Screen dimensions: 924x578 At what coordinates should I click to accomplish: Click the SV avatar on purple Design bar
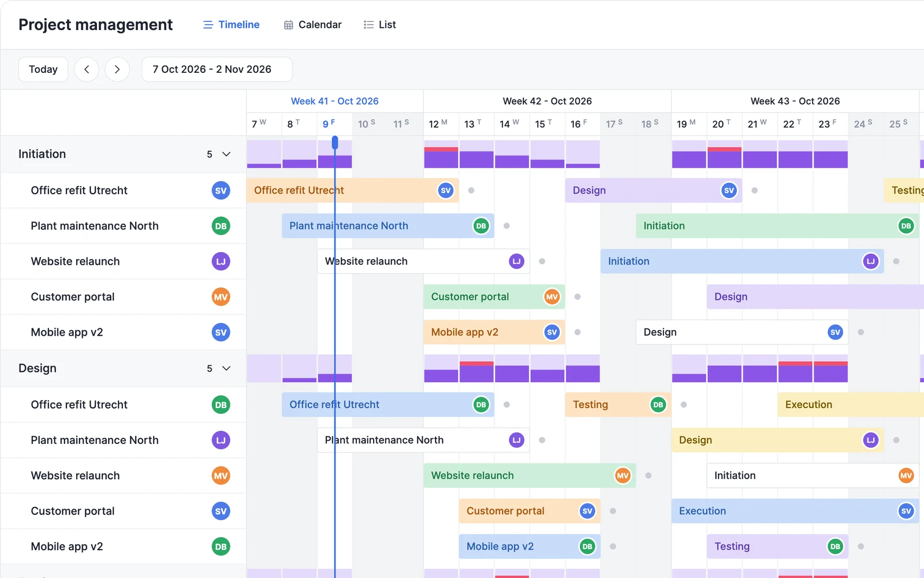[729, 191]
